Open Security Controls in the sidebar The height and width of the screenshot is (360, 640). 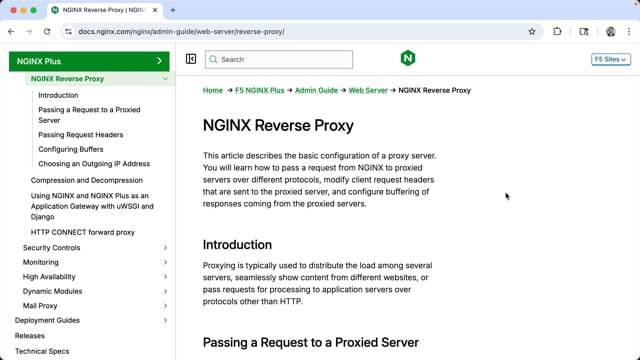pyautogui.click(x=51, y=248)
